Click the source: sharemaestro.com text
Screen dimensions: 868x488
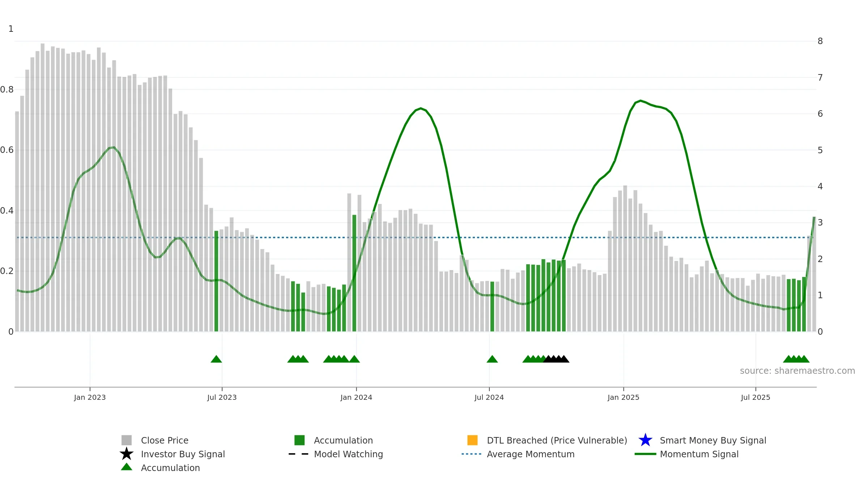[x=797, y=371]
